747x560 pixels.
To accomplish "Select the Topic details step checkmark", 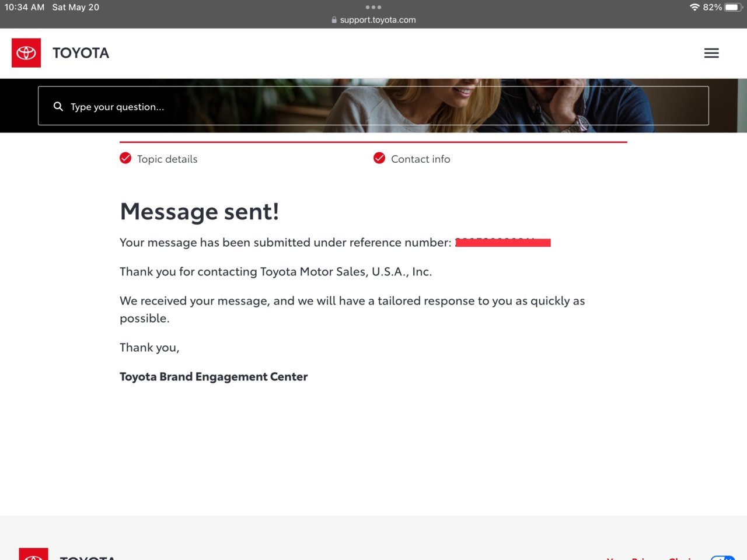I will point(125,158).
